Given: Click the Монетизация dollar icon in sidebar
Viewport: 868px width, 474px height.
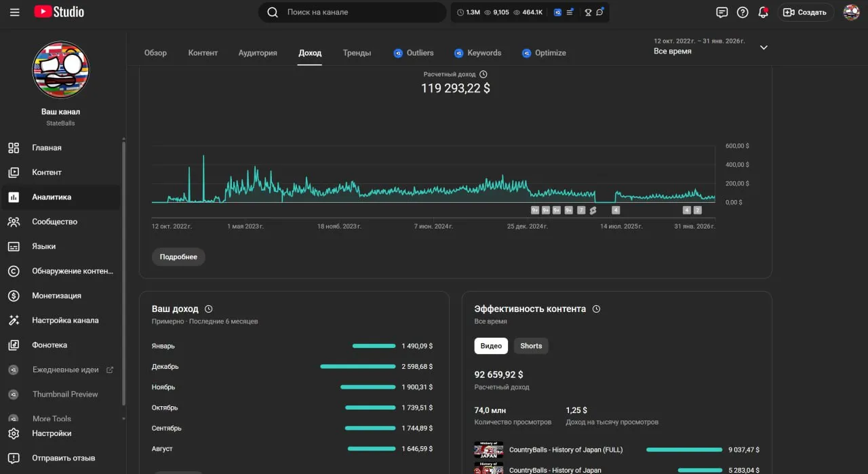Looking at the screenshot, I should pos(14,296).
